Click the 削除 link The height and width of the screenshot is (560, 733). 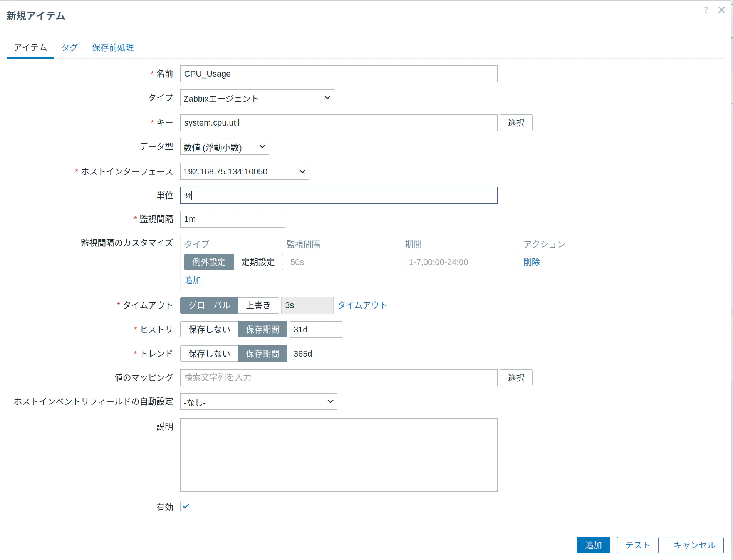tap(532, 262)
